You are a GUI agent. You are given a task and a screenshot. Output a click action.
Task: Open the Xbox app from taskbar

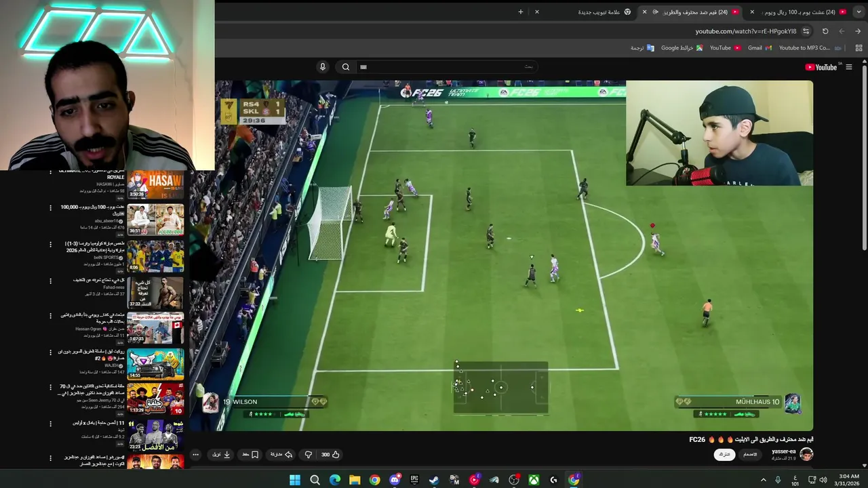534,480
